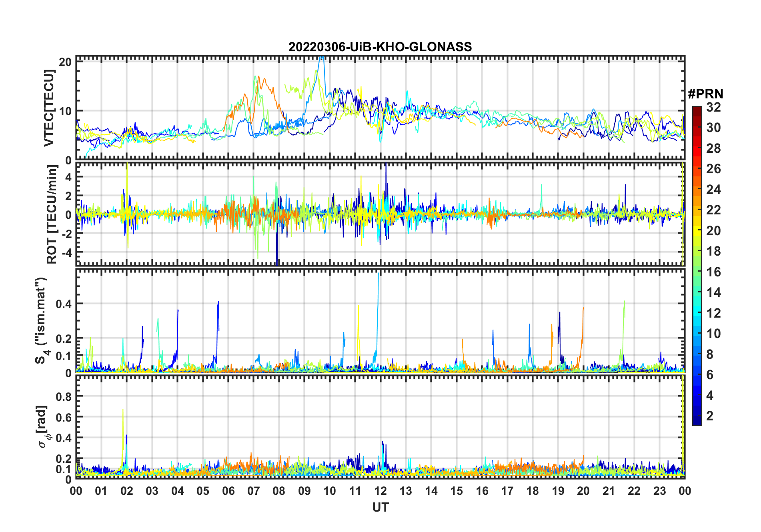This screenshot has width=761, height=532.
Task: Click the ROT [TECU/min] y-axis label
Action: 51,214
